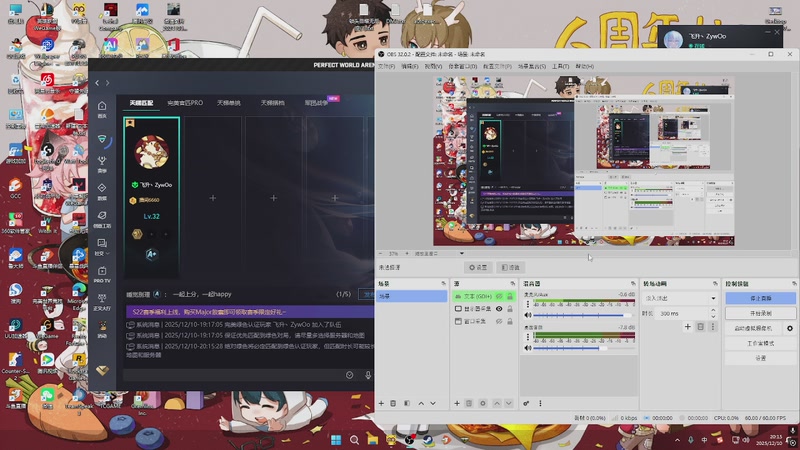The image size is (800, 450).
Task: Open Edit (E) menu in OBS
Action: [x=410, y=66]
